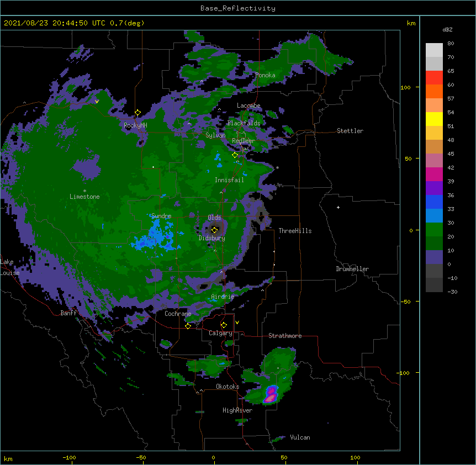476x465 pixels.
Task: Click the yellow diamond radar site marker at Olds
Action: [x=214, y=230]
